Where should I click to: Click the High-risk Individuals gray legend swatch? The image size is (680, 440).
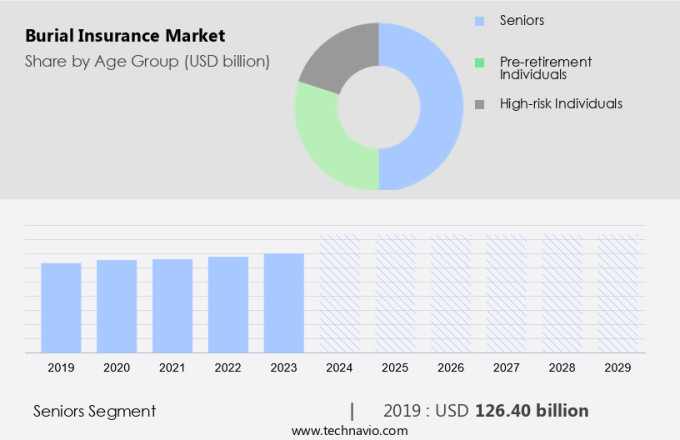coord(479,104)
